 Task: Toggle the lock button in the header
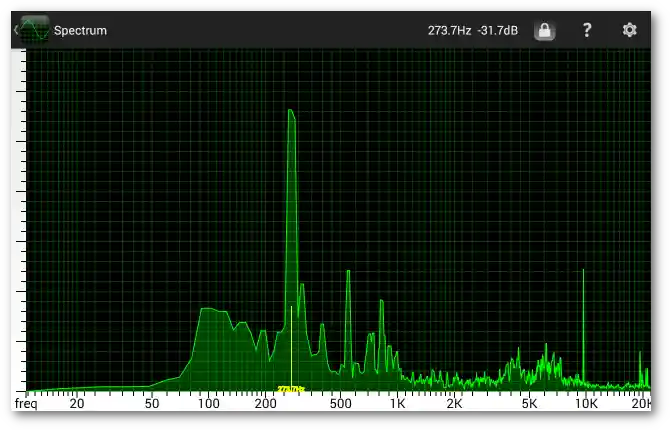pos(544,30)
